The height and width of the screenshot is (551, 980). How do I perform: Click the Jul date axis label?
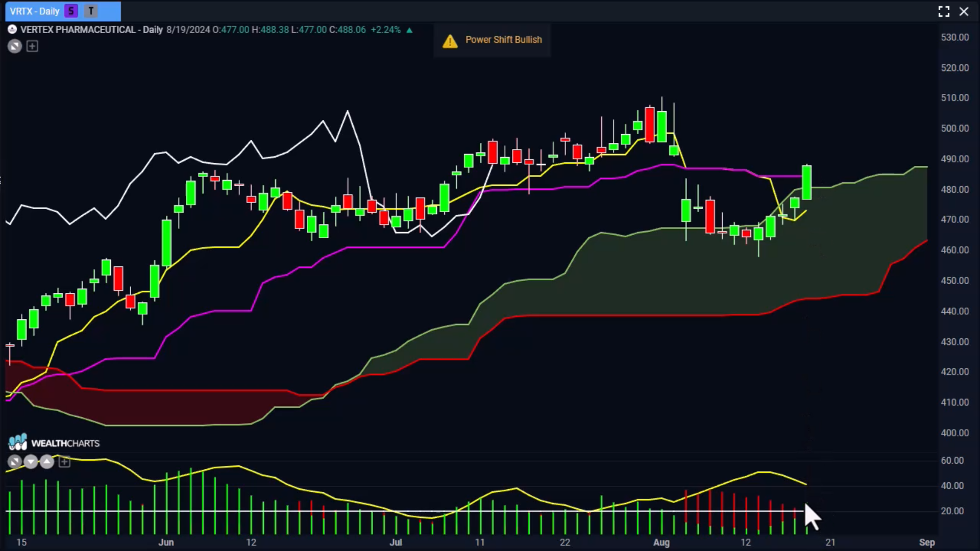(x=396, y=542)
